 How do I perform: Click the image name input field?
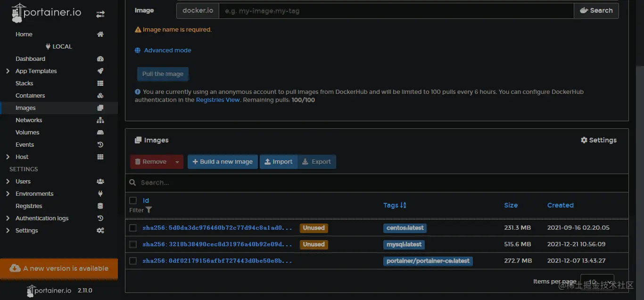pyautogui.click(x=396, y=11)
